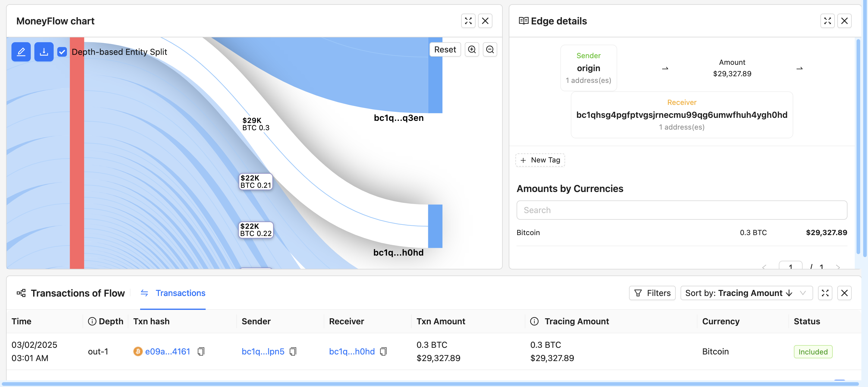The height and width of the screenshot is (387, 868).
Task: Go to previous page in Edge details
Action: [x=764, y=266]
